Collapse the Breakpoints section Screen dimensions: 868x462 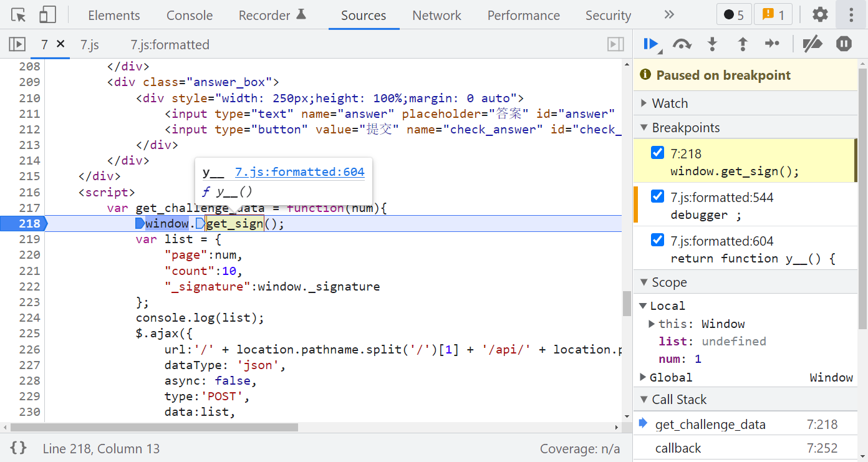pos(745,128)
